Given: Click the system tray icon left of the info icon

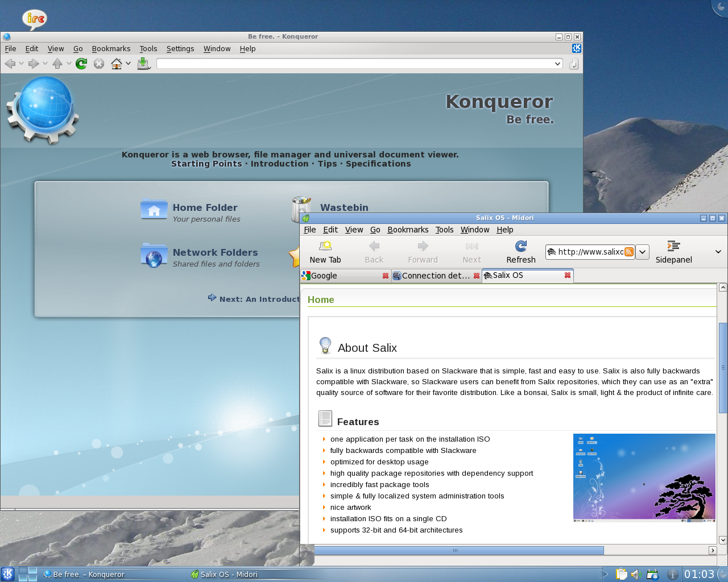Looking at the screenshot, I should tap(652, 575).
